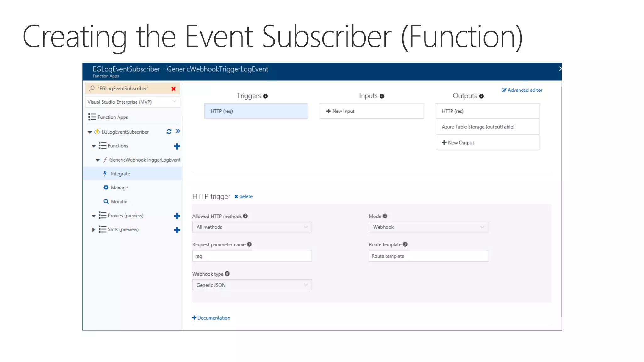The width and height of the screenshot is (644, 362).
Task: Click info icon beside Webhook type label
Action: [x=227, y=274]
